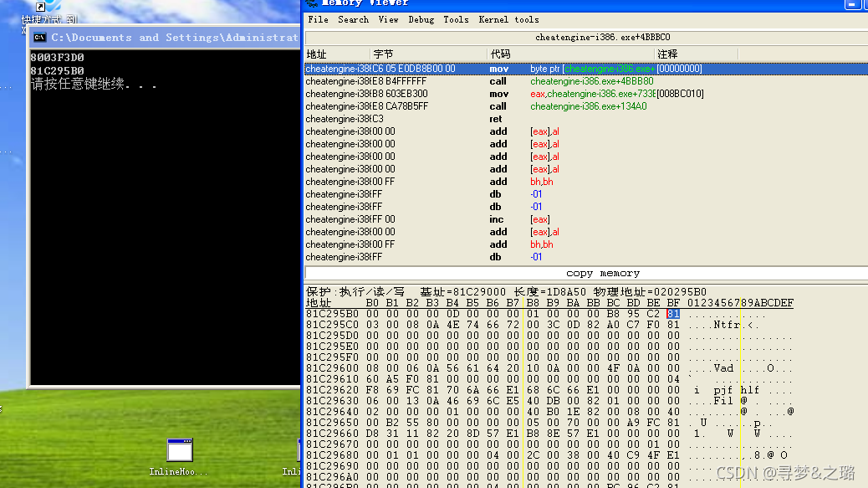Open the Debug menu
This screenshot has height=488, width=868.
click(421, 19)
